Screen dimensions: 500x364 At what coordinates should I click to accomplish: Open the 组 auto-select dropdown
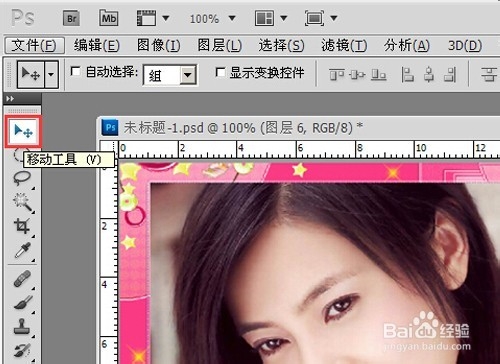170,75
